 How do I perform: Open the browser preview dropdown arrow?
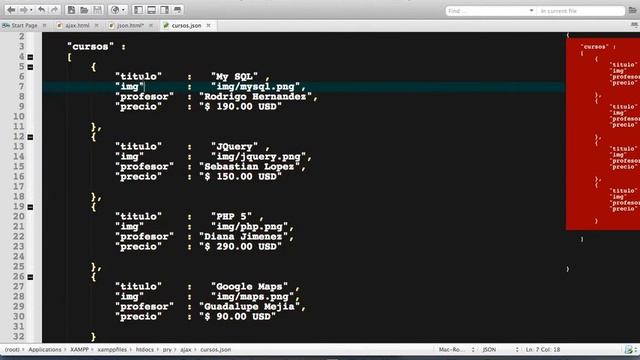tap(123, 10)
